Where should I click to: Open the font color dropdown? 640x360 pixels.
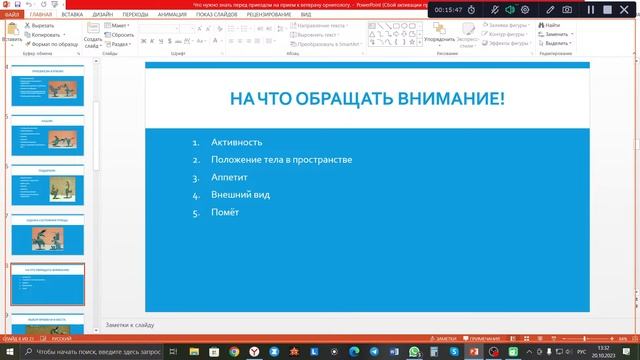tap(221, 41)
